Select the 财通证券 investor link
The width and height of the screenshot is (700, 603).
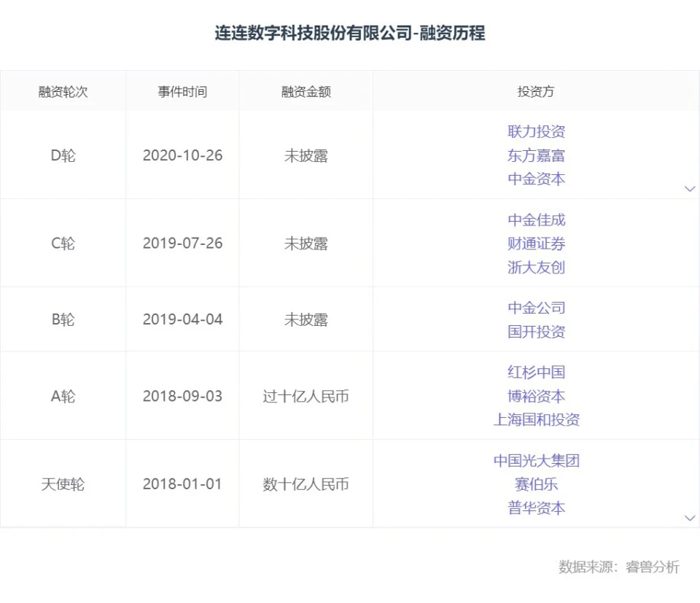click(x=536, y=244)
